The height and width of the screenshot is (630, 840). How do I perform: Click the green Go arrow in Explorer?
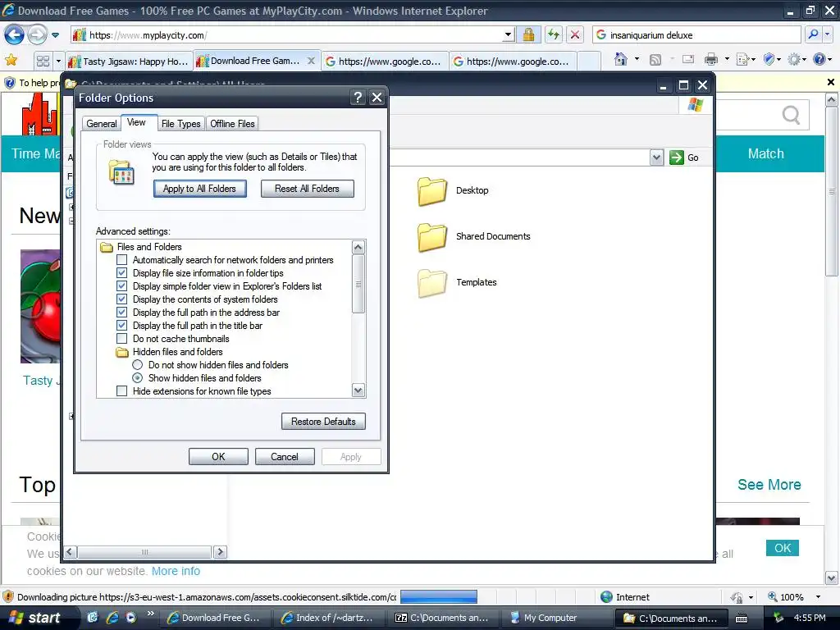point(677,157)
